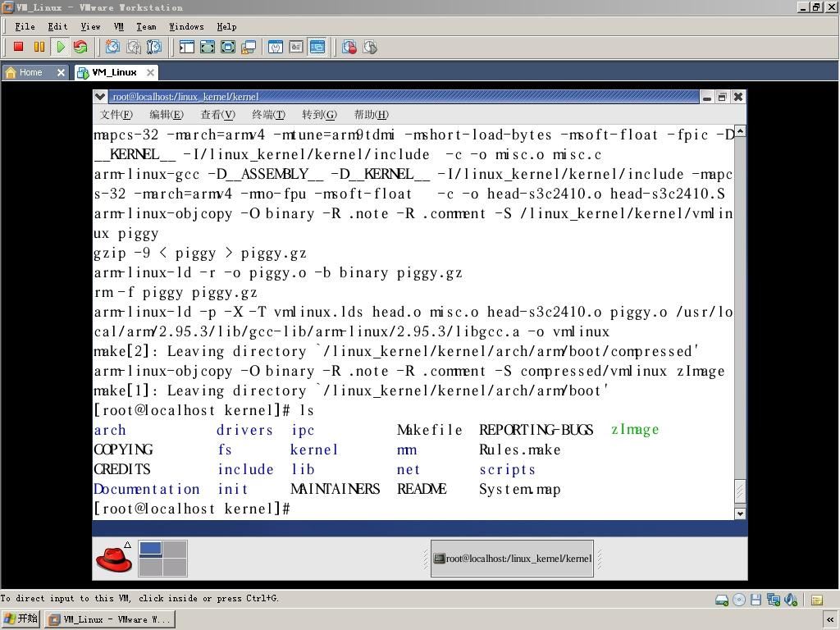Image resolution: width=840 pixels, height=630 pixels.
Task: Click the replay recording icon
Action: coord(370,47)
